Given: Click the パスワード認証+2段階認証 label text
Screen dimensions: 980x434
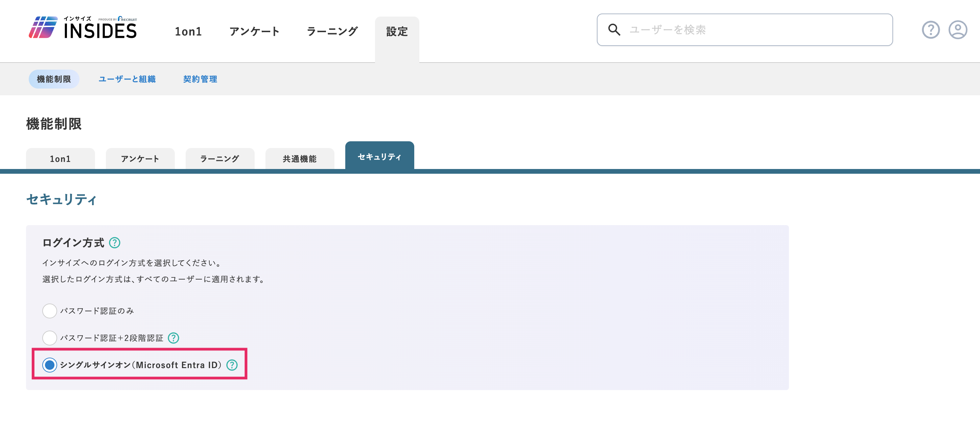Looking at the screenshot, I should coord(112,338).
